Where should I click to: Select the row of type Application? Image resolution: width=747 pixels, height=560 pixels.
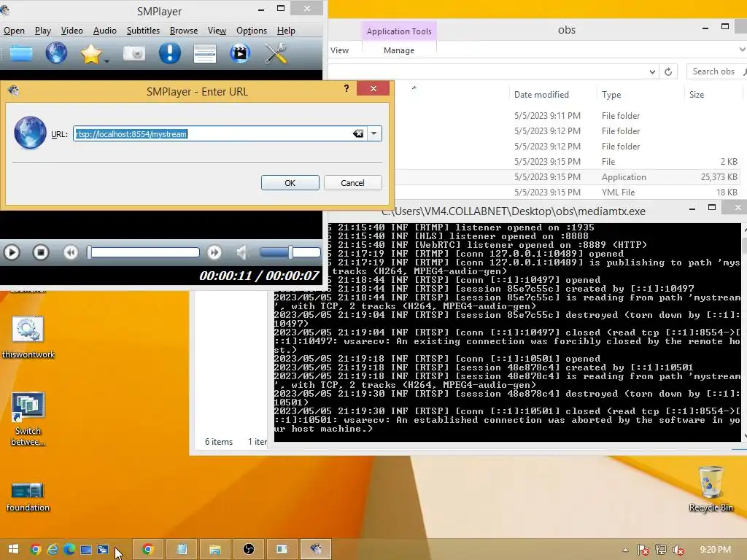pyautogui.click(x=567, y=177)
